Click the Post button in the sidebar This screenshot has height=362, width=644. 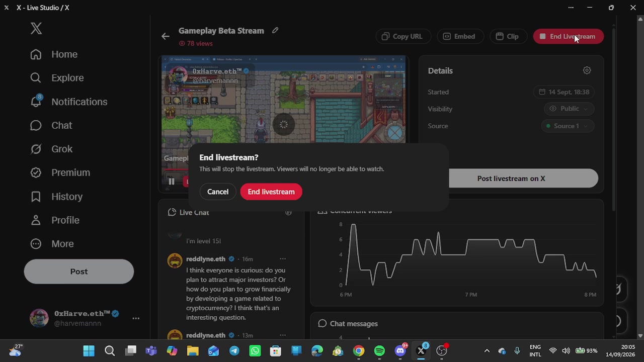click(x=79, y=271)
